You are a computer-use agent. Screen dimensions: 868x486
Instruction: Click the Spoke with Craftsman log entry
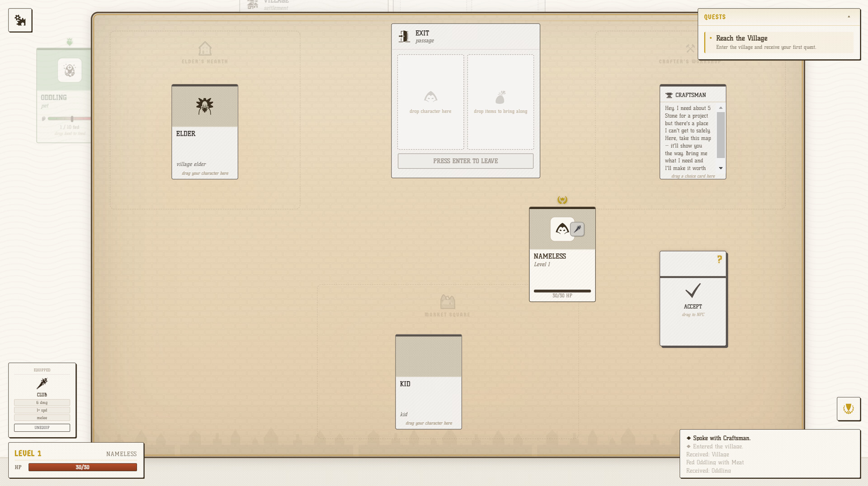722,438
